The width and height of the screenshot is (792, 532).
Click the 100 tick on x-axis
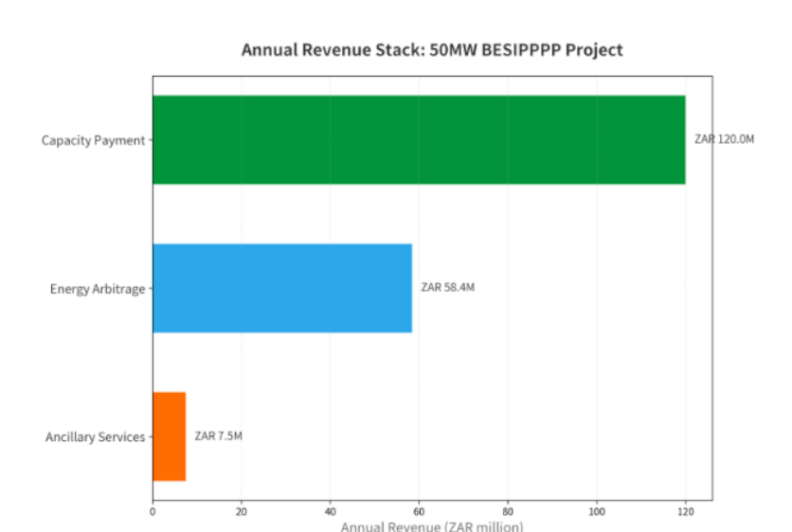(x=597, y=511)
